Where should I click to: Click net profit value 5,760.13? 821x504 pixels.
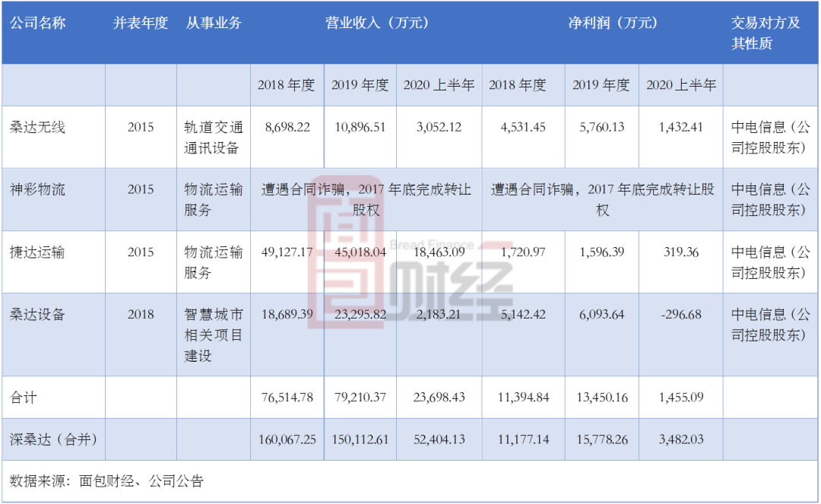point(601,127)
